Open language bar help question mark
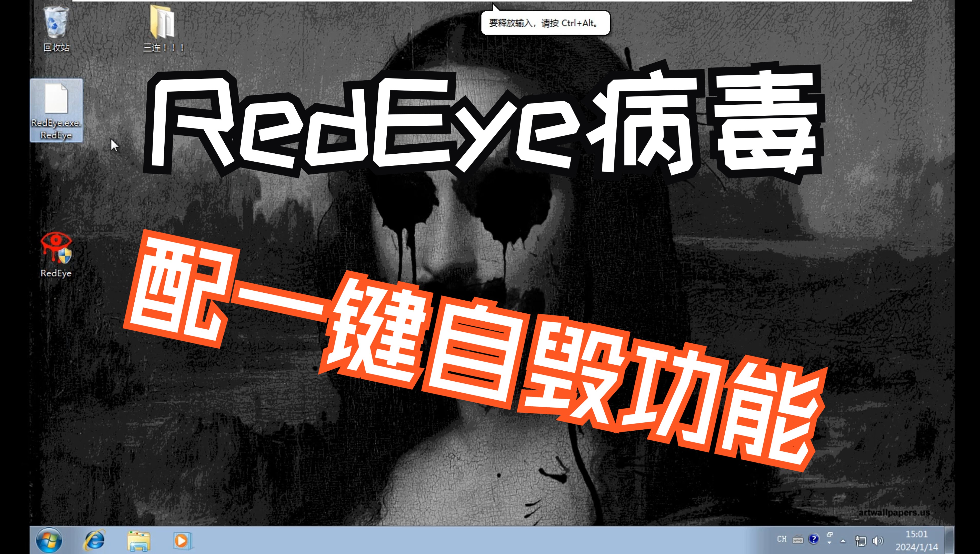 (813, 539)
